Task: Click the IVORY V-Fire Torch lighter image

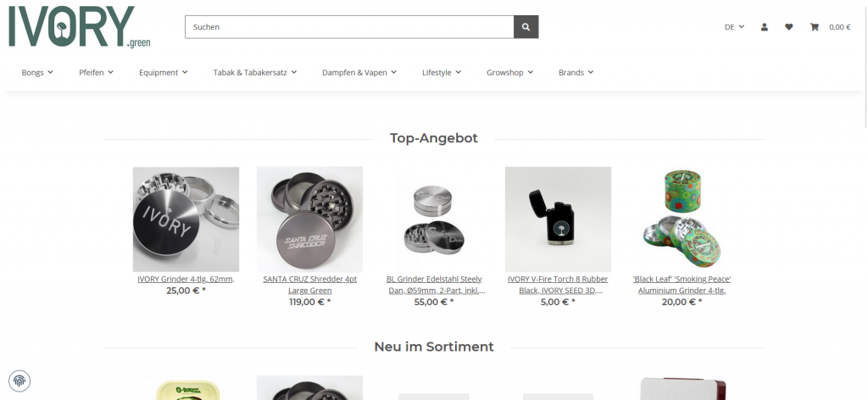Action: [x=558, y=219]
